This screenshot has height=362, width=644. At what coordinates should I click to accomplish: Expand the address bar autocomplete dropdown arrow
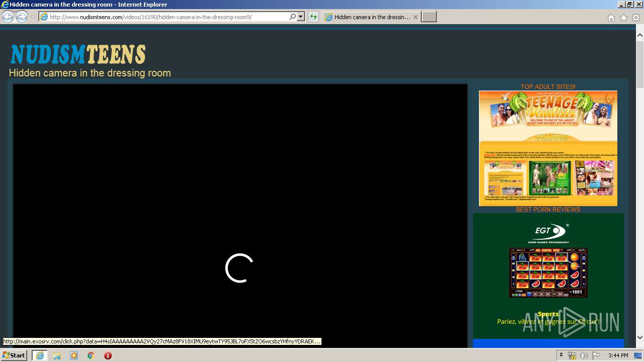(301, 17)
